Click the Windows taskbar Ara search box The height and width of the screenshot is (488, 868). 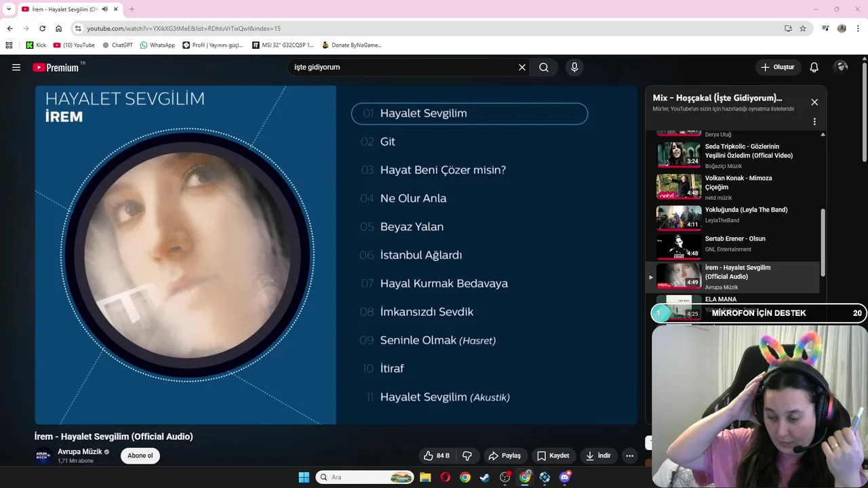click(x=366, y=477)
